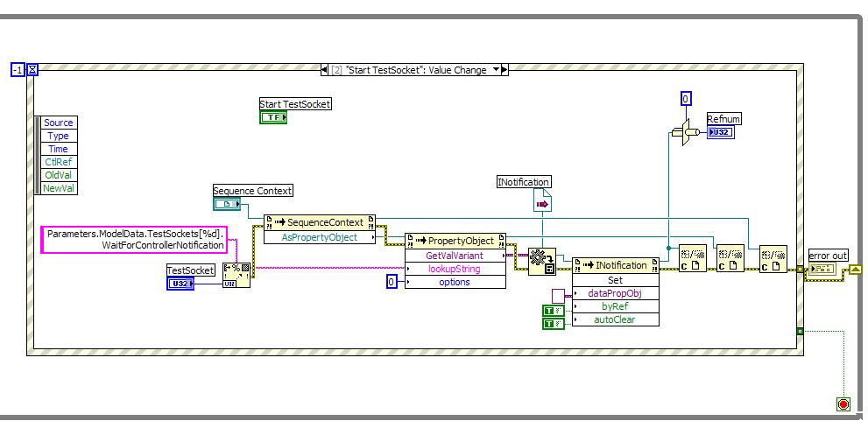The width and height of the screenshot is (868, 435).
Task: Click the 0 constant above Refnum comparator
Action: click(x=686, y=99)
